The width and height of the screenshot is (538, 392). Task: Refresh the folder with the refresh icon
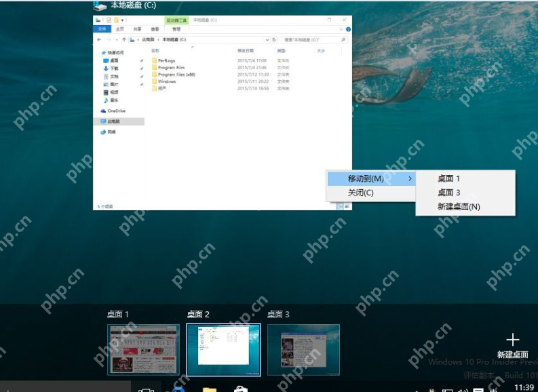coord(274,40)
